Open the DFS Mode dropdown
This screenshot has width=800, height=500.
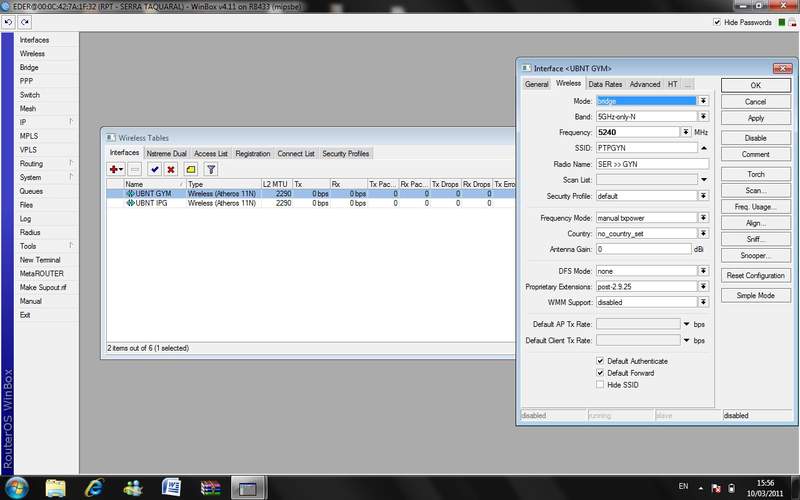pyautogui.click(x=703, y=271)
